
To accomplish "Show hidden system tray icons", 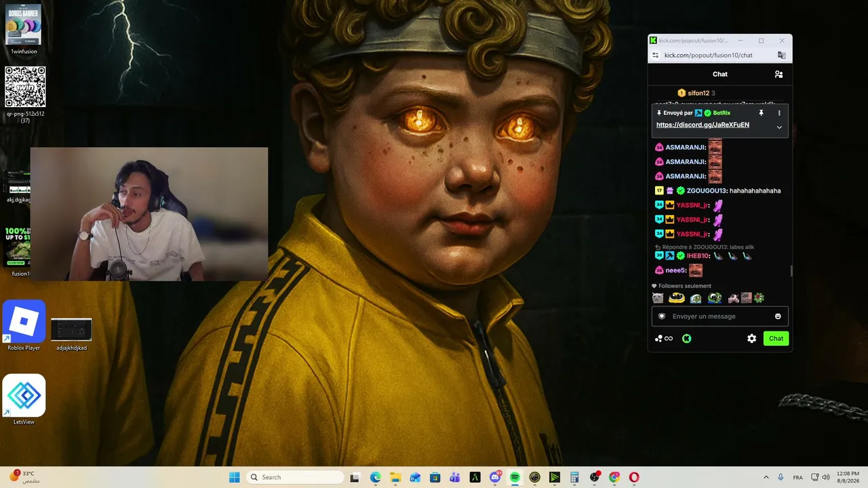I will tap(766, 477).
